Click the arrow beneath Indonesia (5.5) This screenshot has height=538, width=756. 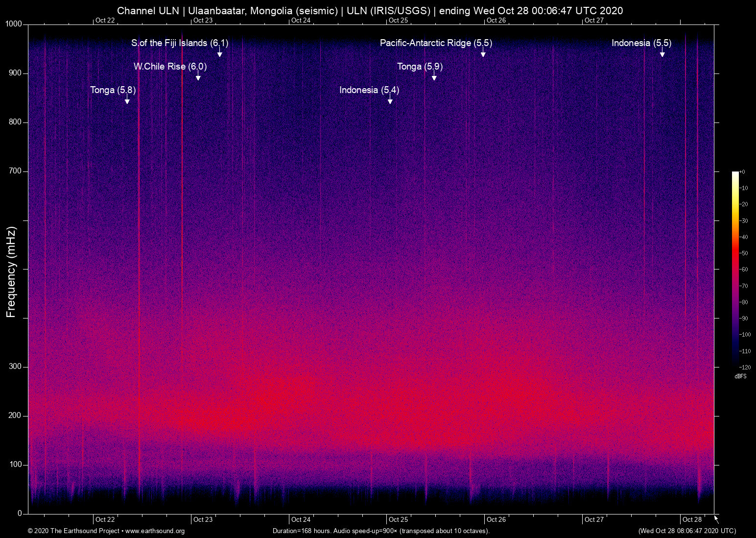click(x=662, y=53)
